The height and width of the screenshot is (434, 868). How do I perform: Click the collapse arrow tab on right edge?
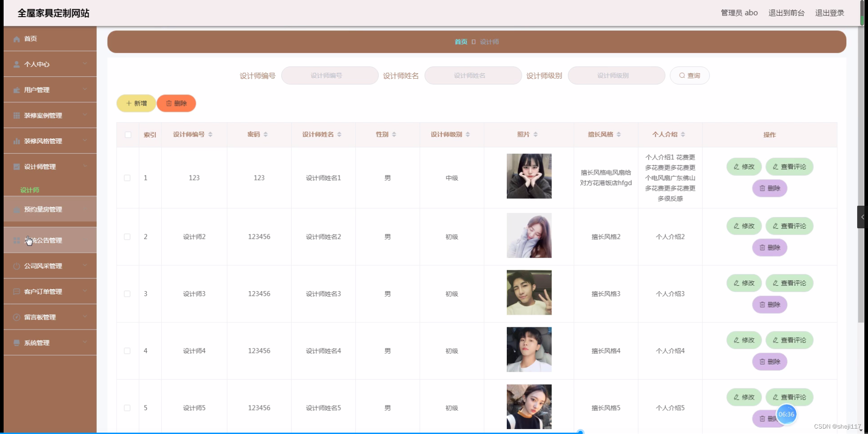862,217
